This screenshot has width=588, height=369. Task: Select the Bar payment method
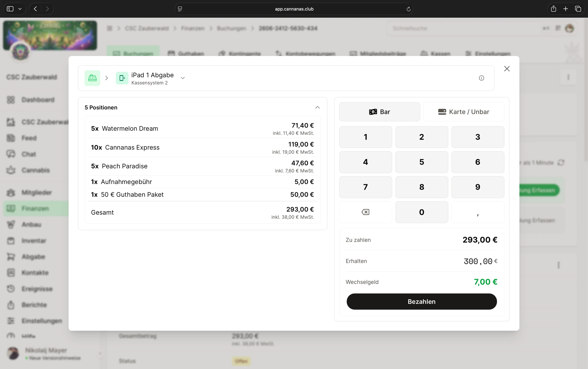[379, 112]
